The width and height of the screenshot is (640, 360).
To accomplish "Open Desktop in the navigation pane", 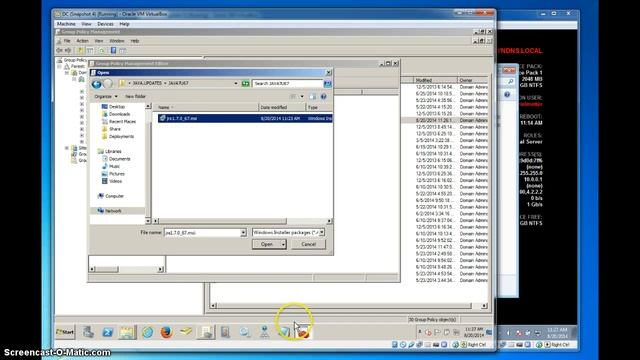I will pos(117,107).
